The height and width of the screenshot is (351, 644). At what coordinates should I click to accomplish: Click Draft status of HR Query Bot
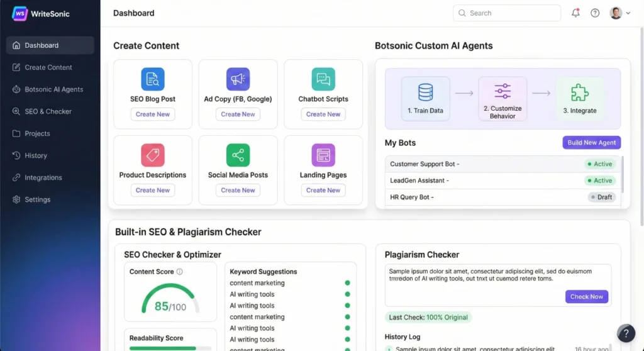tap(601, 198)
